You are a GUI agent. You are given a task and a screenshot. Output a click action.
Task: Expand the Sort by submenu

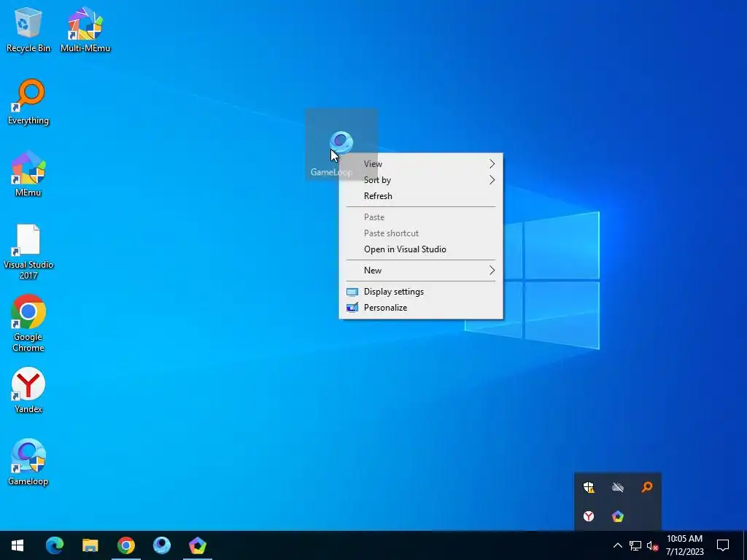421,180
